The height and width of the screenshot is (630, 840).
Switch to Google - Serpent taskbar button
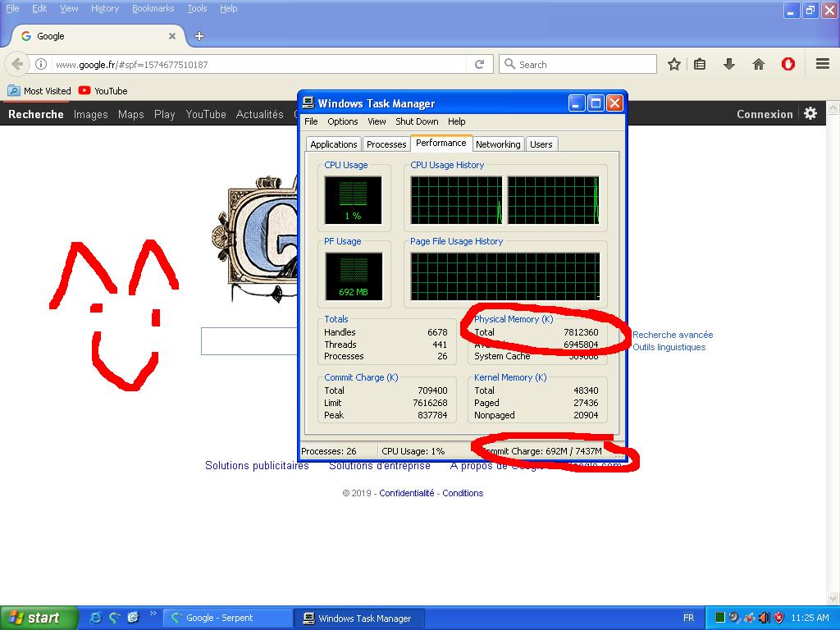click(x=227, y=618)
